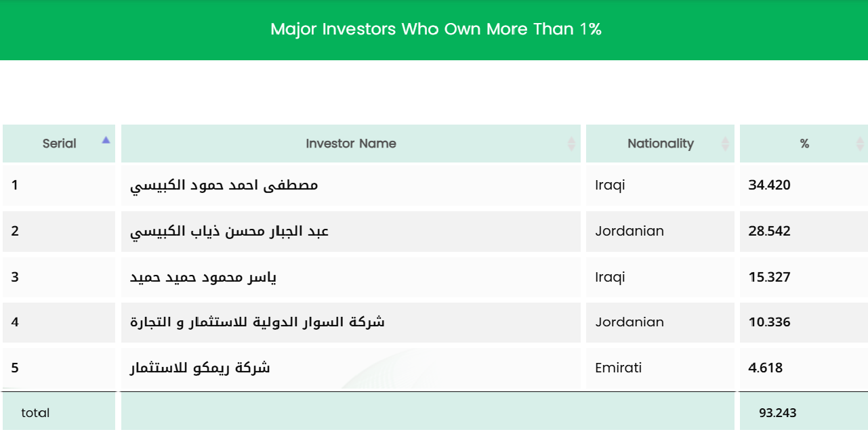This screenshot has width=868, height=434.
Task: Click the total value 93.243
Action: pyautogui.click(x=777, y=413)
